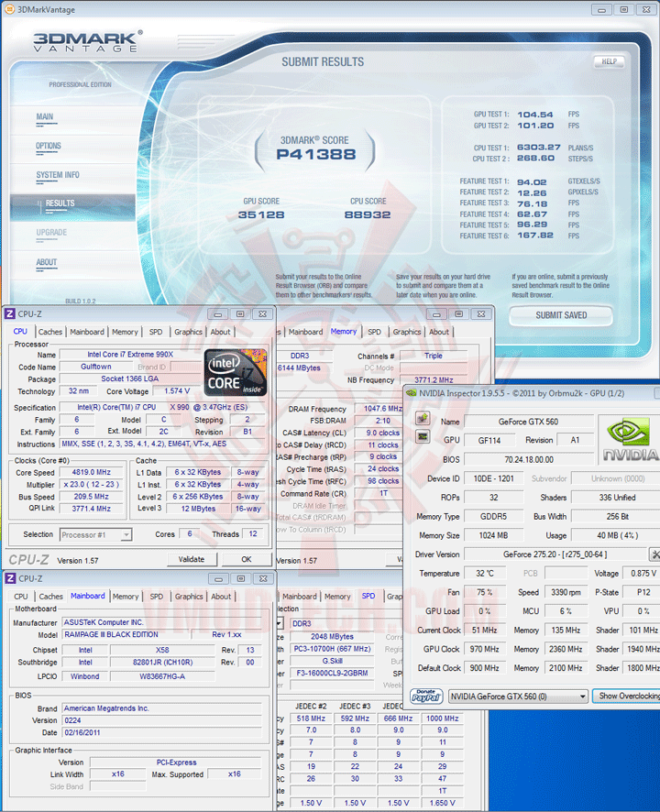Click the GPU score 35128

261,214
